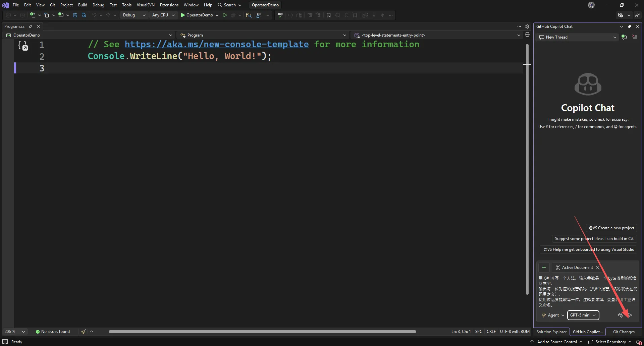Click Select Repository in the status bar
This screenshot has height=346, width=644.
pos(610,342)
